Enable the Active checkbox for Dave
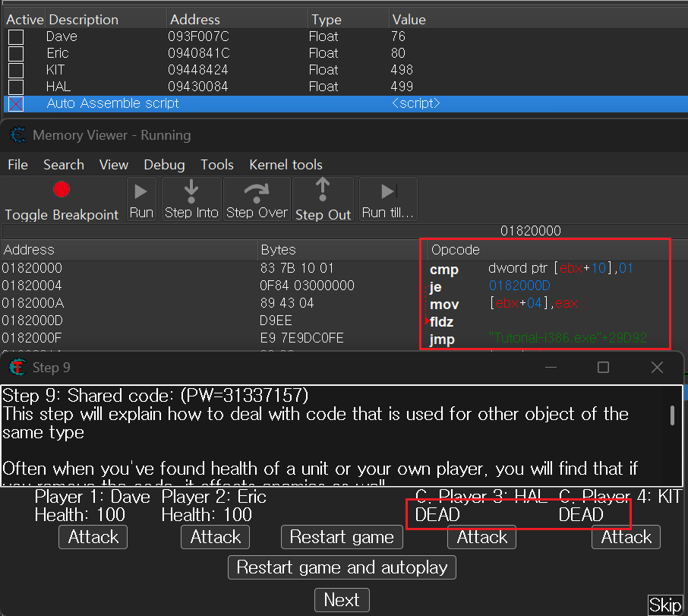 pos(16,37)
